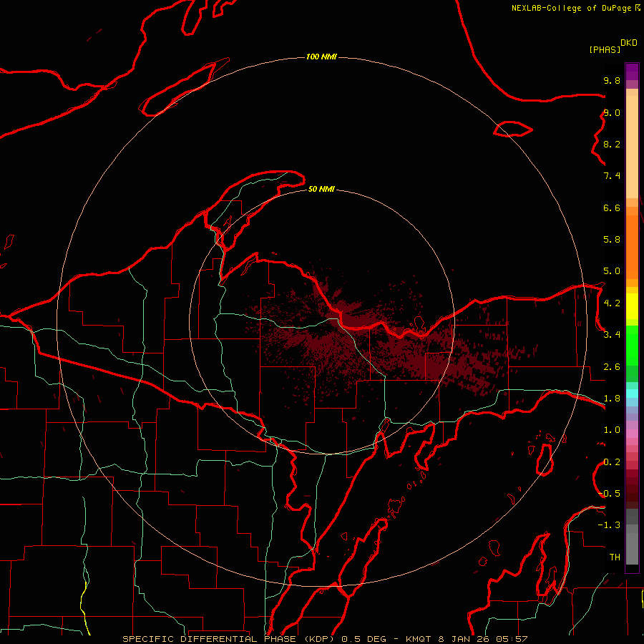644x644 pixels.
Task: Click the 1.8 value on the color scale
Action: pyautogui.click(x=612, y=399)
